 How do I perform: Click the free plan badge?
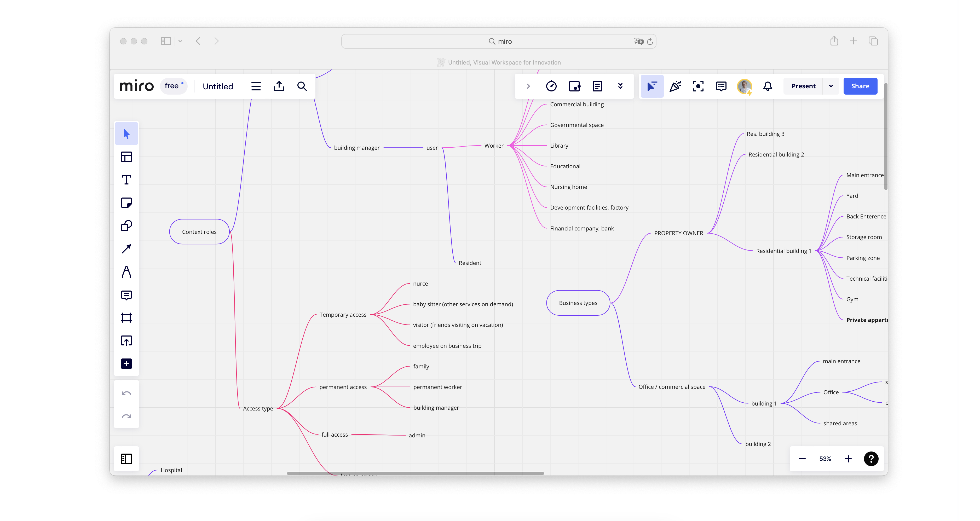tap(174, 86)
